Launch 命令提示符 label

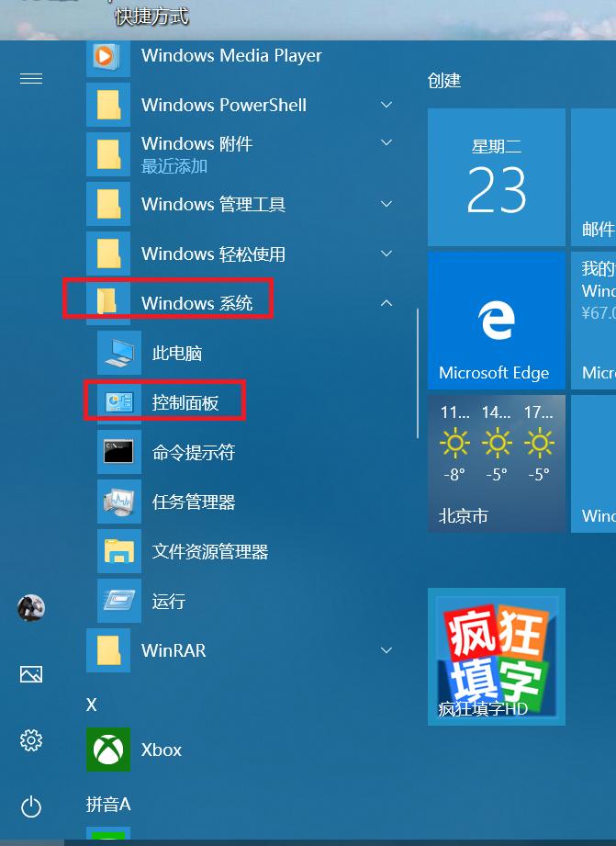pos(194,453)
